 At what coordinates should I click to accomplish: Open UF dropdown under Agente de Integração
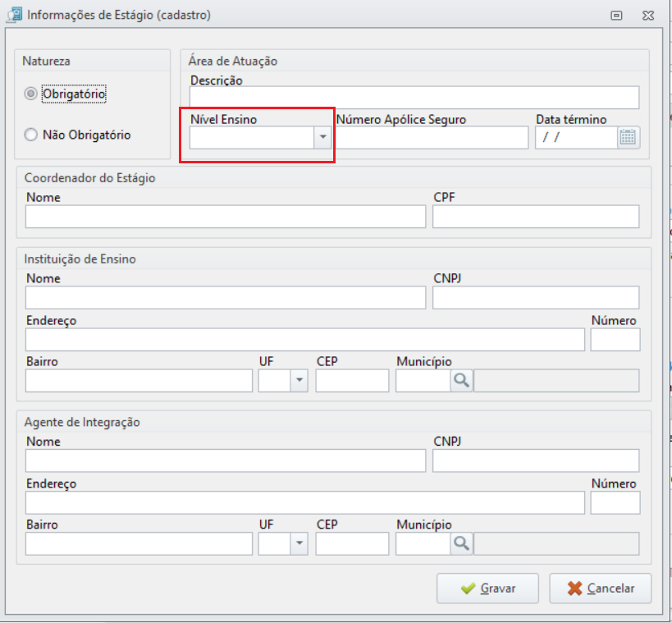(299, 543)
